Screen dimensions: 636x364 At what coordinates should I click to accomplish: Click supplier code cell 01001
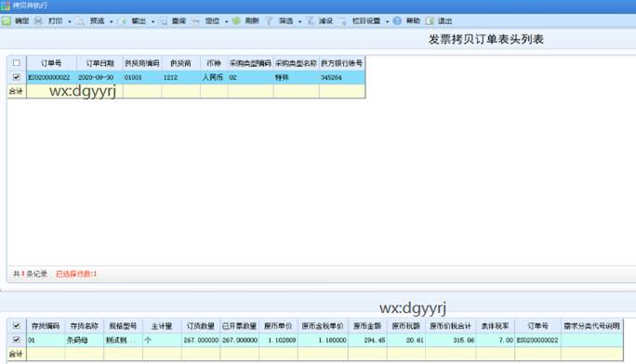[x=142, y=77]
